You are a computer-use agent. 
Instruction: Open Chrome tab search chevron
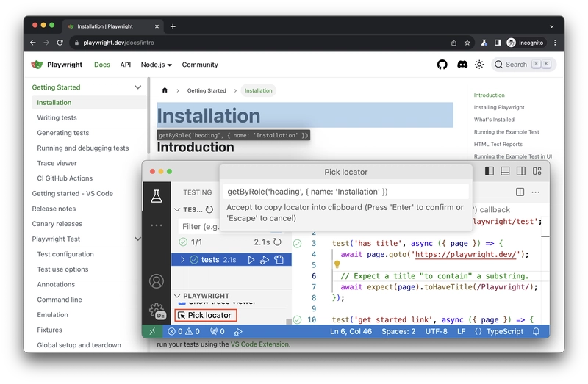coord(551,26)
